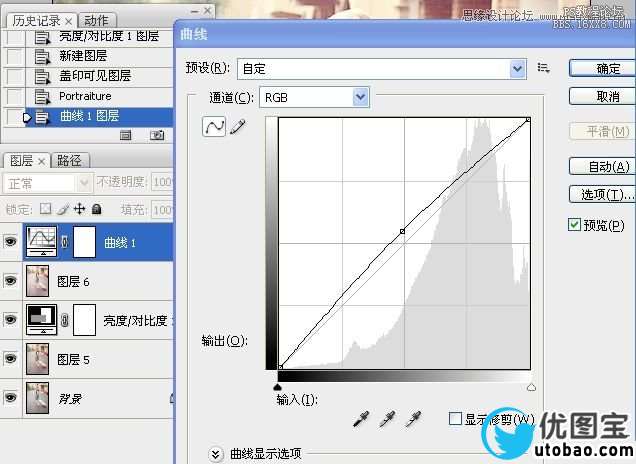
Task: Pick the gray point eyedropper
Action: (386, 419)
